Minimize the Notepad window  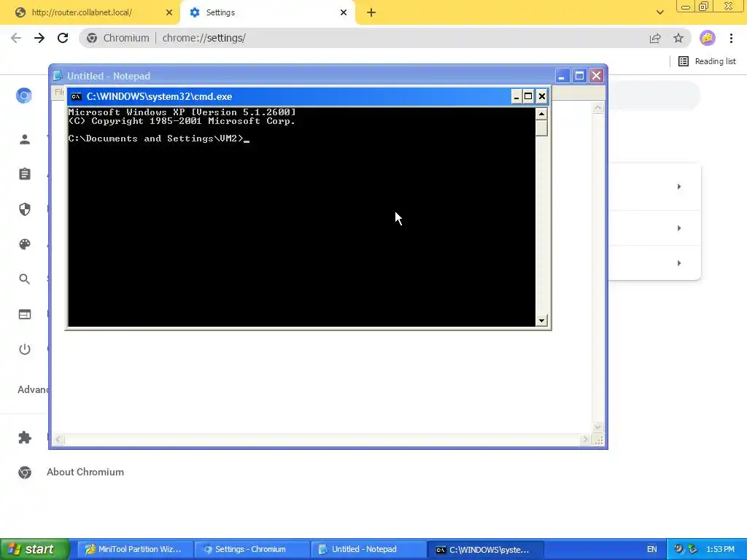pyautogui.click(x=562, y=76)
